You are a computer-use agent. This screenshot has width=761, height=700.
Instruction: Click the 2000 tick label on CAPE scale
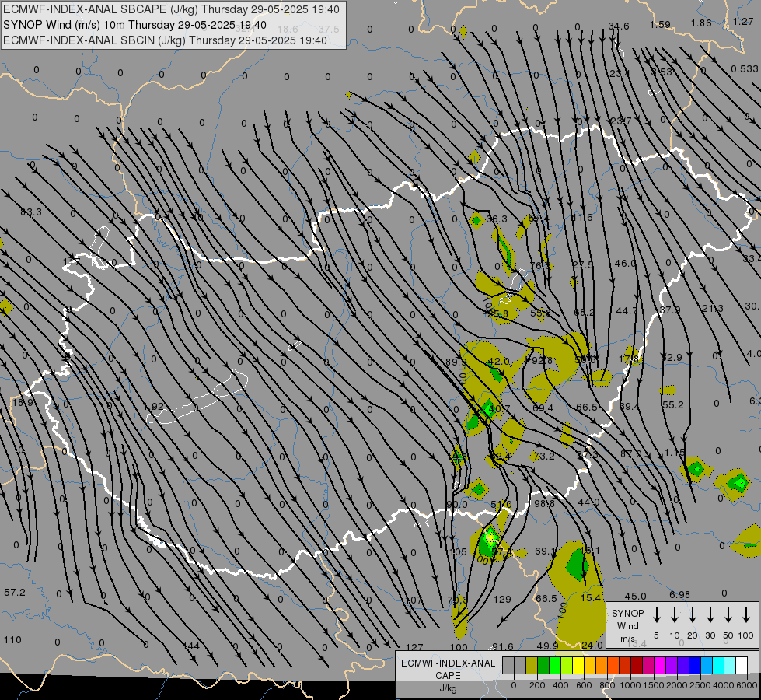coord(676,685)
